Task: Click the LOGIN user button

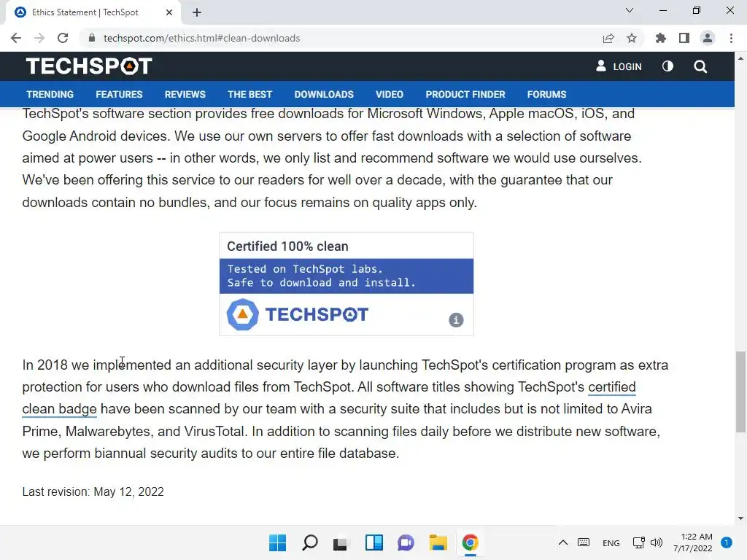Action: pos(619,66)
